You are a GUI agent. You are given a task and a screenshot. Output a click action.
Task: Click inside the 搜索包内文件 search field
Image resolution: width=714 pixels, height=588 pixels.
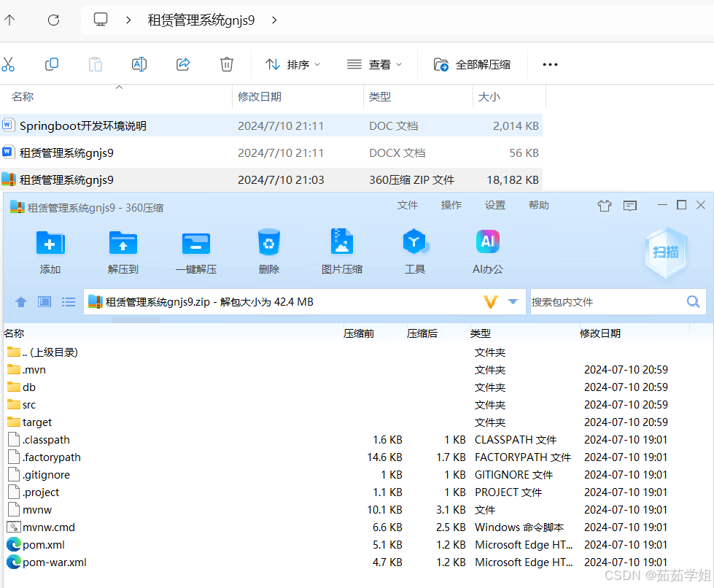click(x=613, y=301)
